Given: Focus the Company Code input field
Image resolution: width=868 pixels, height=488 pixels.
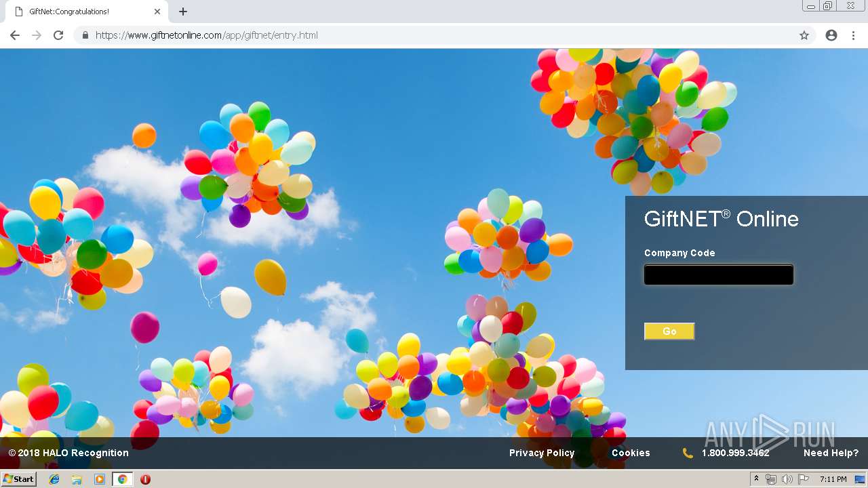Looking at the screenshot, I should (719, 274).
